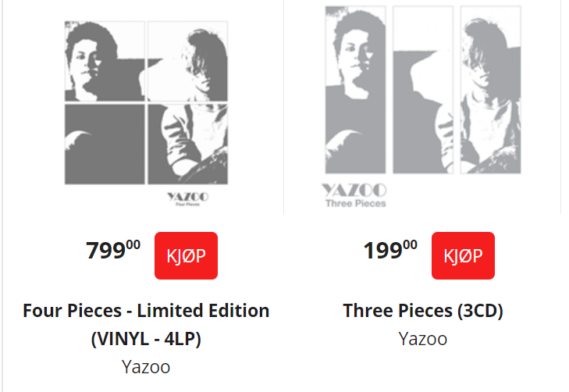Screen dimensions: 569x392
Task: Click Yazoo artist name under Three Pieces
Action: pyautogui.click(x=423, y=338)
